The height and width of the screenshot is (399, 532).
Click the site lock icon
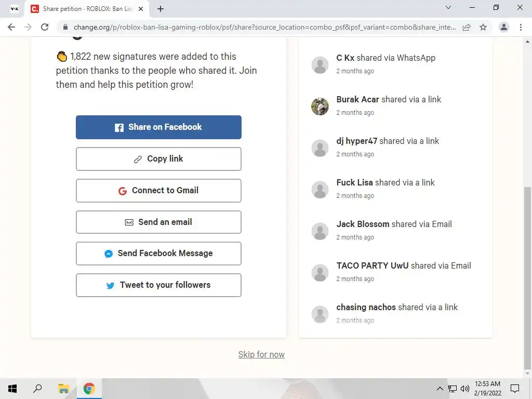65,27
